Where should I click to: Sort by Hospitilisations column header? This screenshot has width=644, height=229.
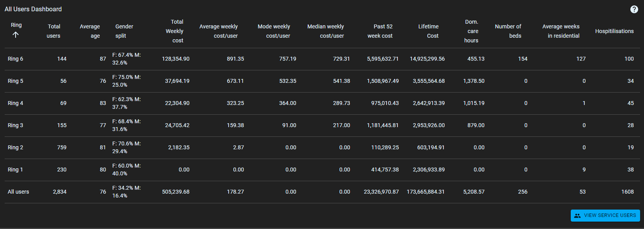pos(614,31)
